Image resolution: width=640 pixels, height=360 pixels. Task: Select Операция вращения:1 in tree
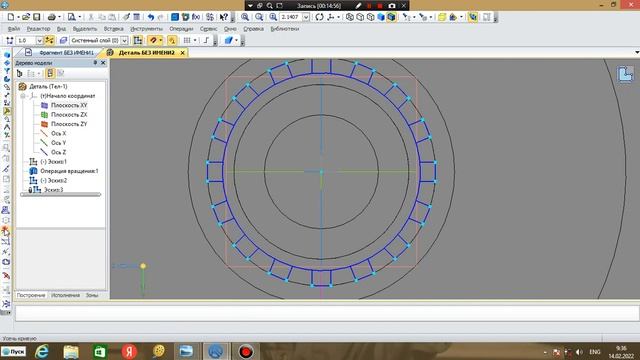(69, 171)
